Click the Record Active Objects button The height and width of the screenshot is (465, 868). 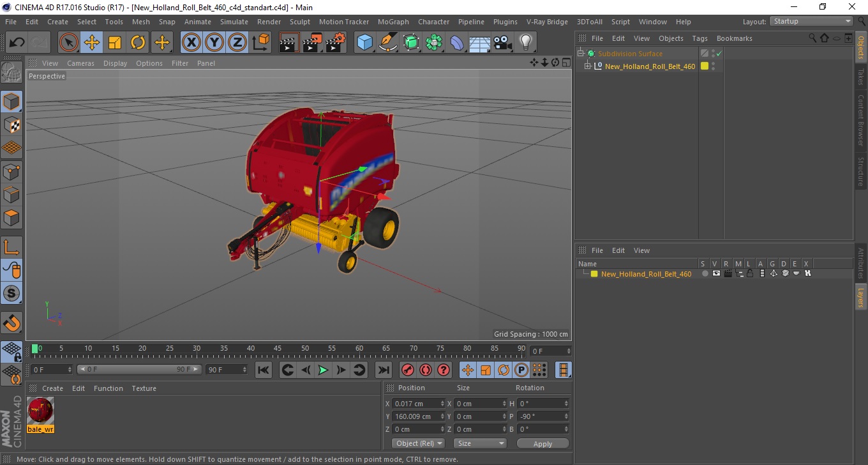[407, 370]
